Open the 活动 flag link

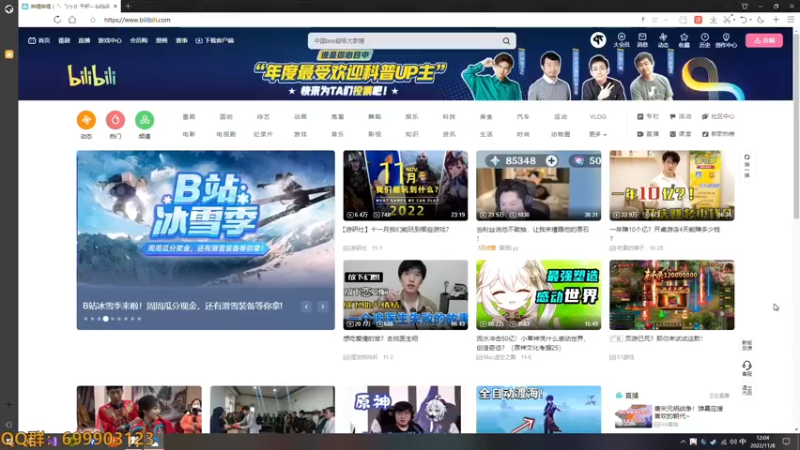(680, 117)
